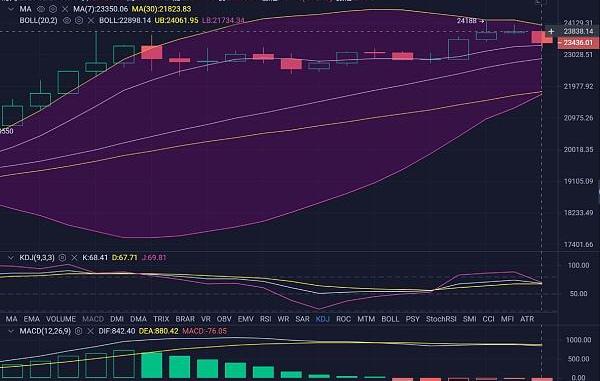Select the DMI indicator tab
This screenshot has width=600, height=381.
click(x=117, y=319)
